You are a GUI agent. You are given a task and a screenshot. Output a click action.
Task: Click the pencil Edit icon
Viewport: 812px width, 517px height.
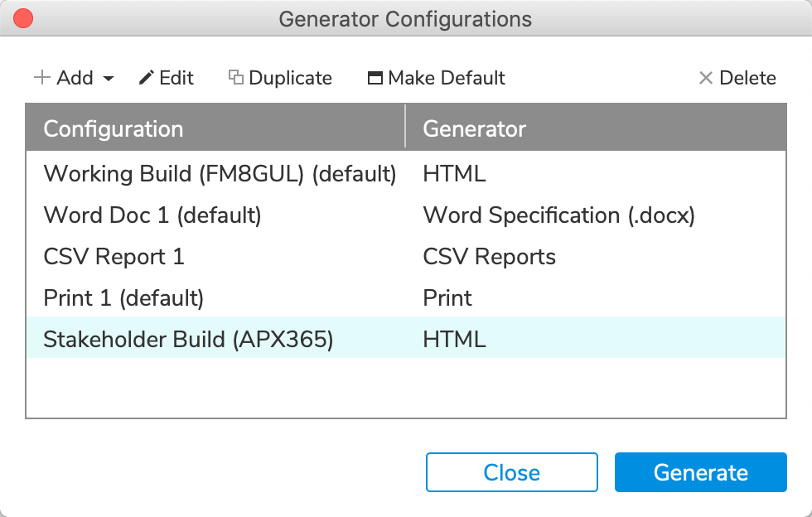coord(147,78)
